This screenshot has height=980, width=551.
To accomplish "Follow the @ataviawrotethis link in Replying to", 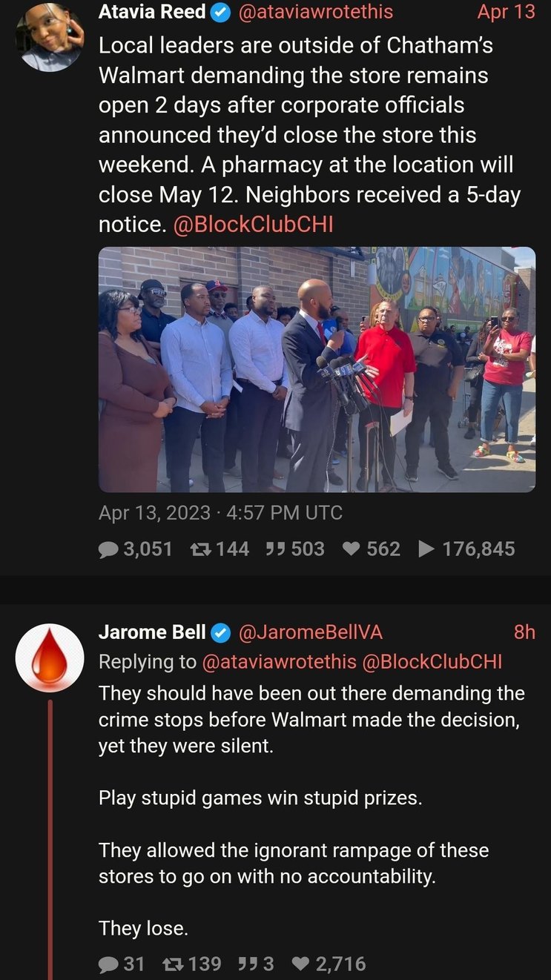I will [279, 661].
